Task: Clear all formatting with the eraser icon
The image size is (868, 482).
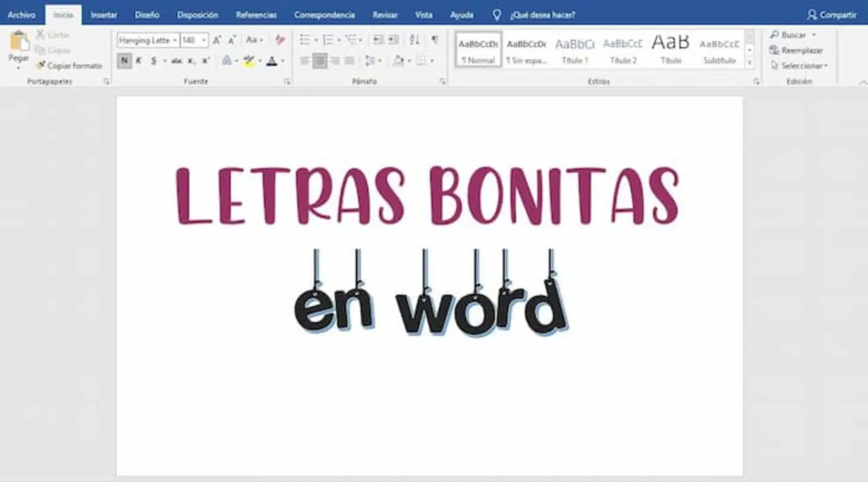Action: click(x=280, y=40)
